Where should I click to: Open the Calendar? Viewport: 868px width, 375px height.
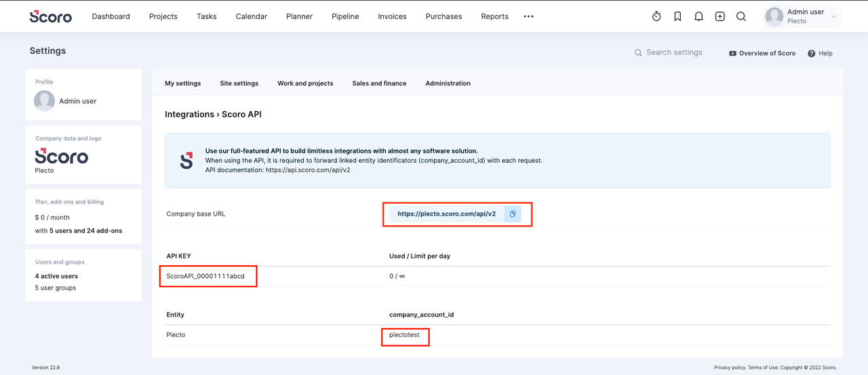(251, 16)
